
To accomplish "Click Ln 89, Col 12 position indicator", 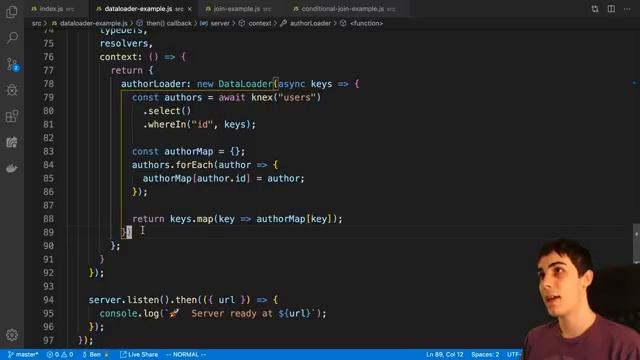I will pyautogui.click(x=444, y=354).
